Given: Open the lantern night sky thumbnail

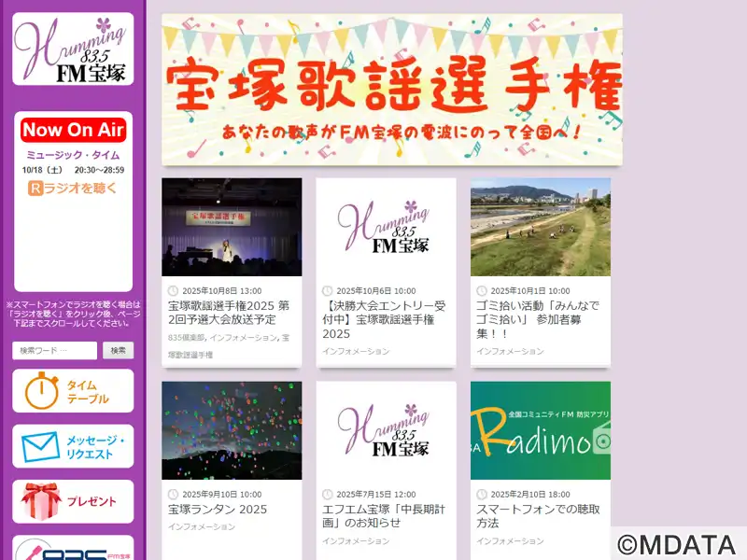Looking at the screenshot, I should (232, 430).
